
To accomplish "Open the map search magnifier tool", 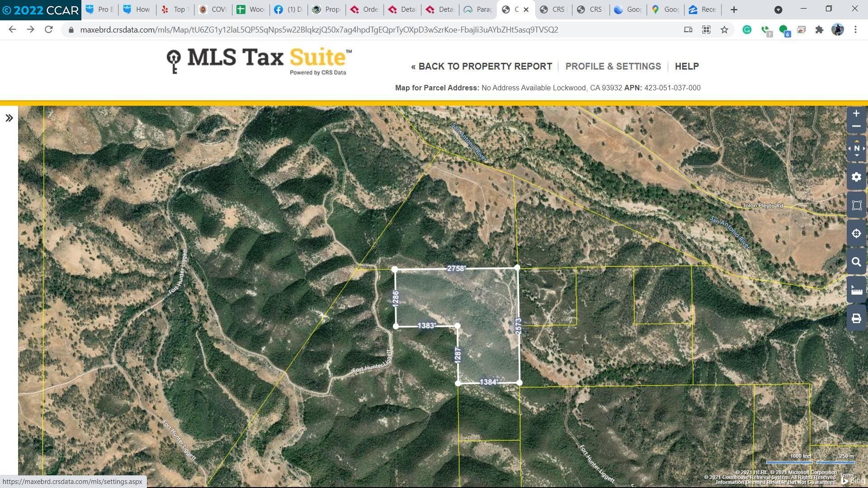I will [x=856, y=262].
